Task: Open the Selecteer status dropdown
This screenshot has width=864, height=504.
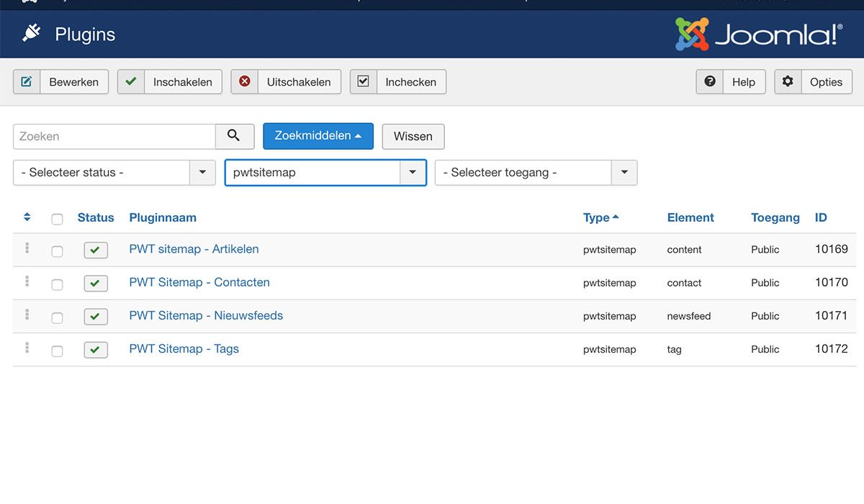Action: coord(114,173)
